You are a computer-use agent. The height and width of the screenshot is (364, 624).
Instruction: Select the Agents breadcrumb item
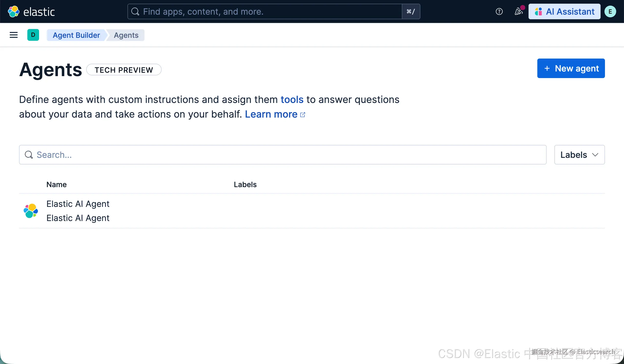pyautogui.click(x=126, y=35)
